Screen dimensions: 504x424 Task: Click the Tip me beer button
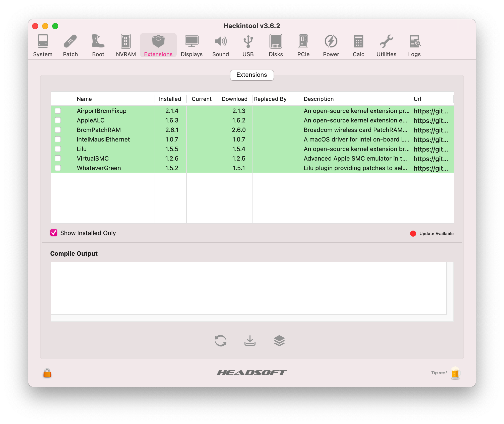click(x=455, y=373)
